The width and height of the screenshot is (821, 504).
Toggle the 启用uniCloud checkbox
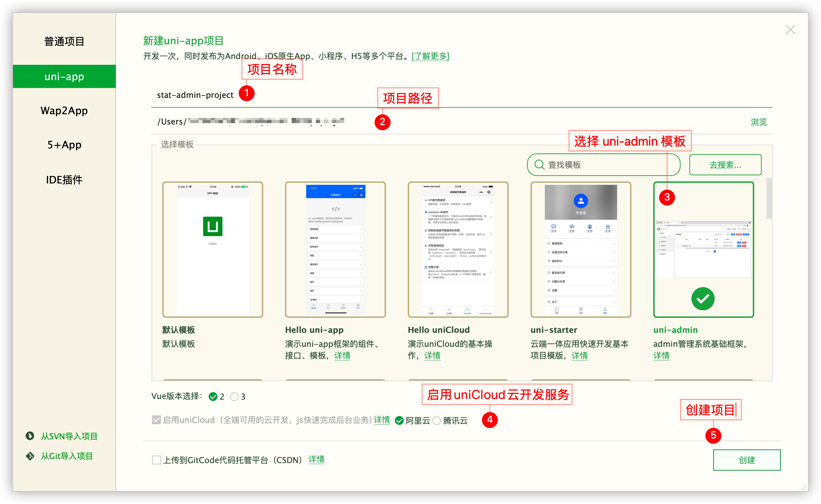point(156,420)
